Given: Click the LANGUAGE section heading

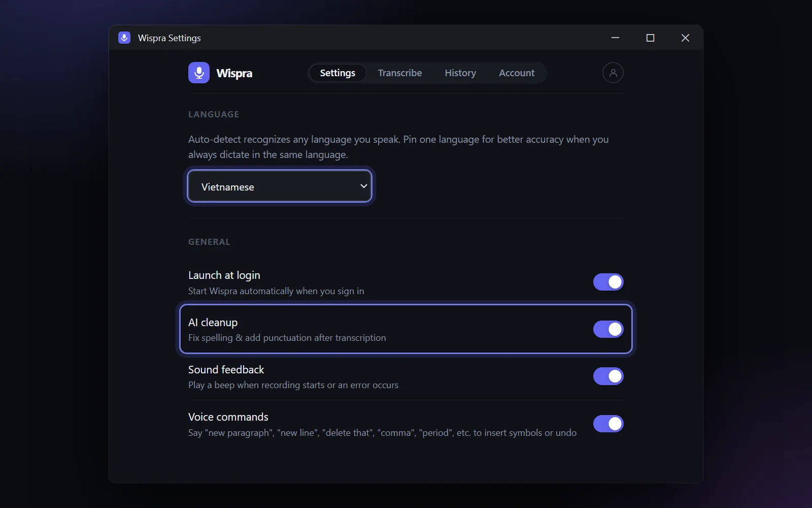Looking at the screenshot, I should coord(214,114).
